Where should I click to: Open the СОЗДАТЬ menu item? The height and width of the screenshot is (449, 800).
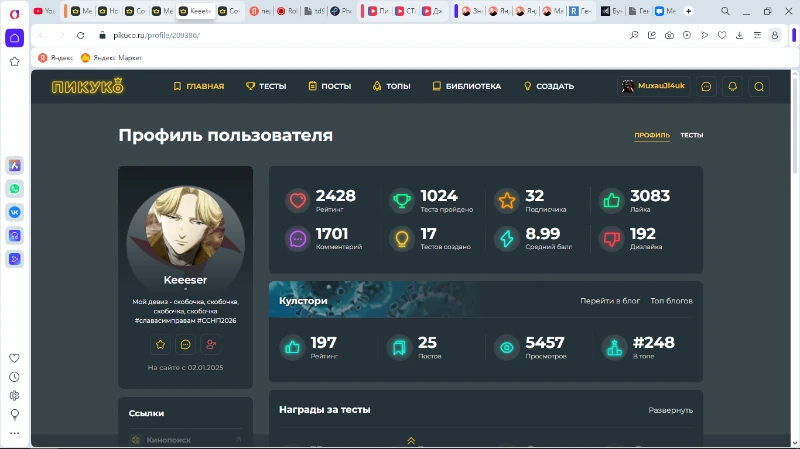[548, 86]
